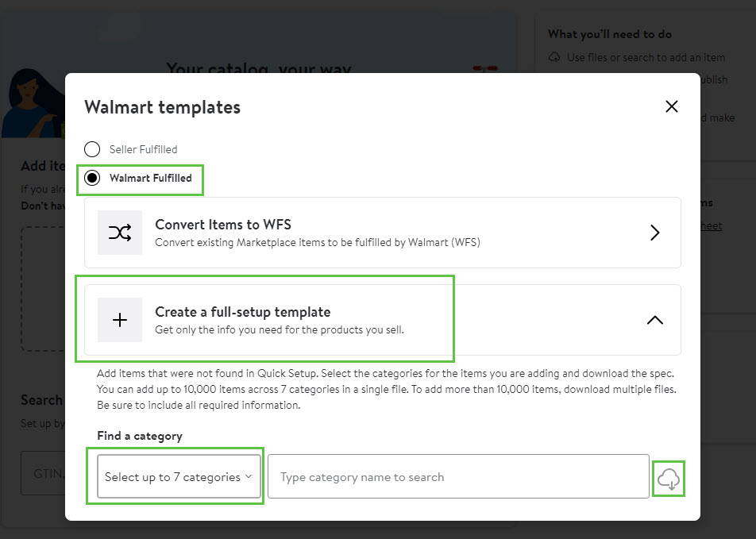Choose the Walmart Fulfilled radio button
Image resolution: width=756 pixels, height=539 pixels.
92,178
